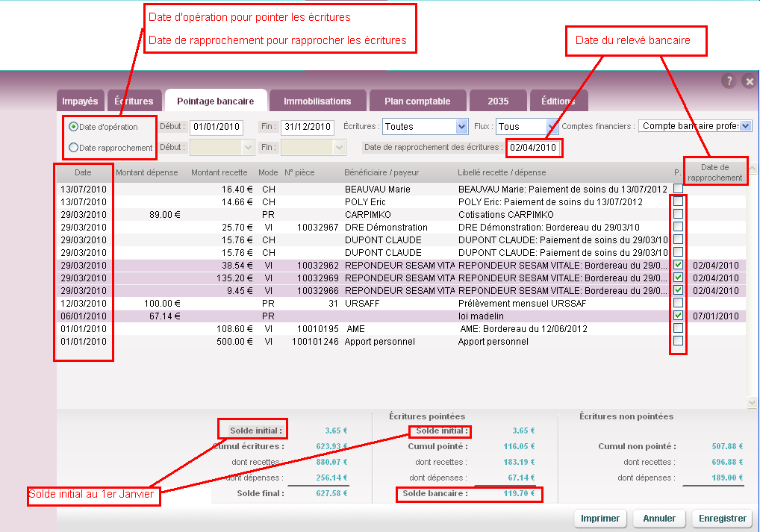
Task: Tick the CARPIMKO row checkbox
Action: pos(678,214)
